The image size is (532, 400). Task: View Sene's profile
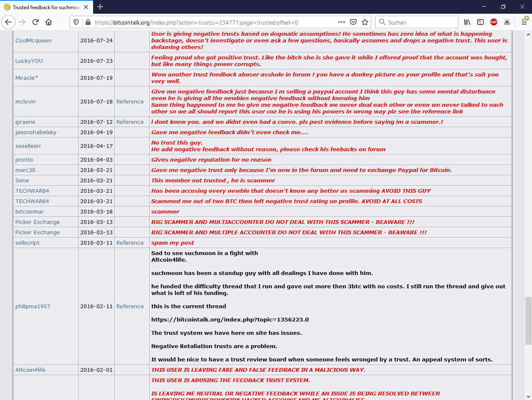pyautogui.click(x=22, y=181)
